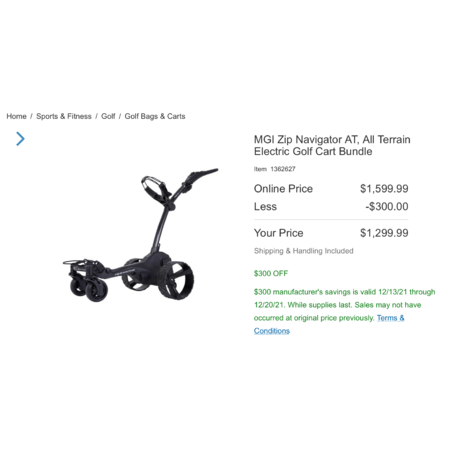Click the blue next-image chevron arrow
The width and height of the screenshot is (450, 450).
[20, 139]
